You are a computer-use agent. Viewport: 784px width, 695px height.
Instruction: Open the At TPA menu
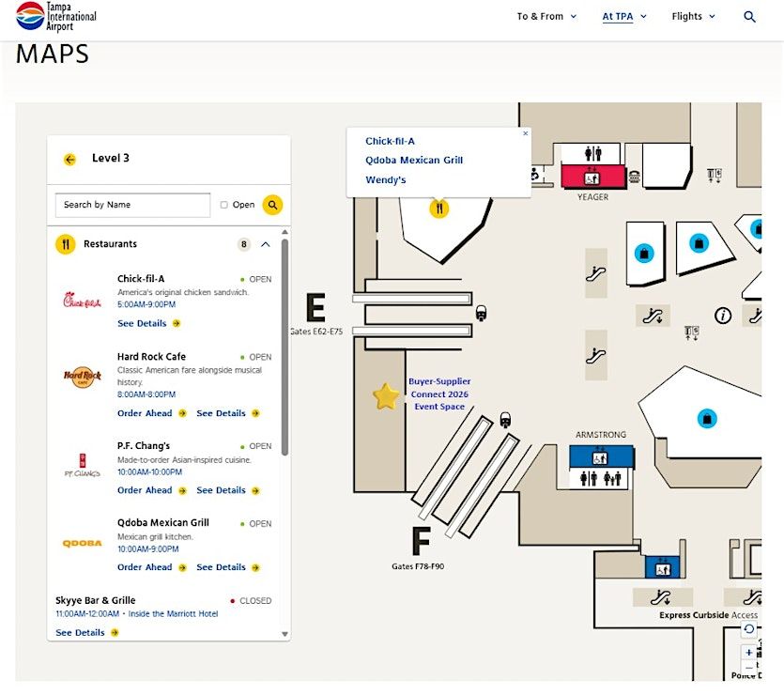pos(624,17)
